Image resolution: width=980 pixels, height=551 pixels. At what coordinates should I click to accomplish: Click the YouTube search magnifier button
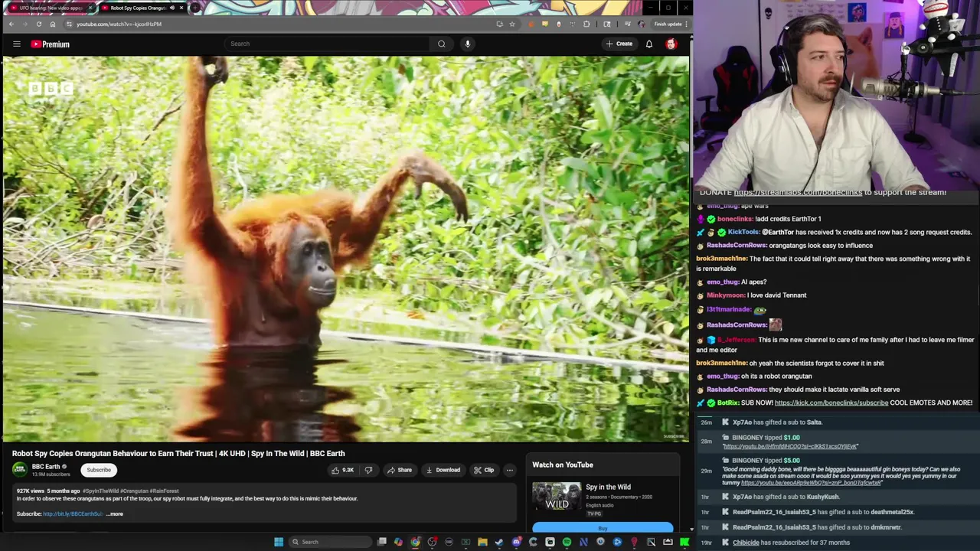[x=441, y=44]
